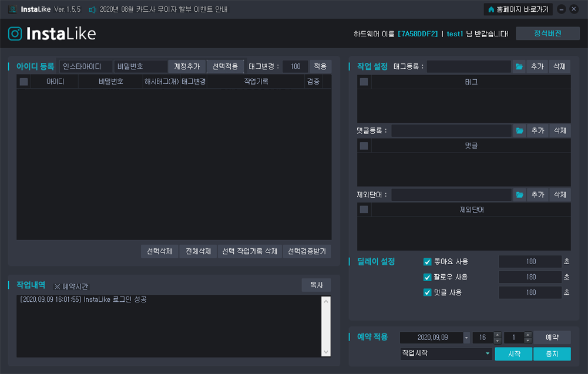This screenshot has width=588, height=374.
Task: Toggle select-all checkbox in 댓글 list header
Action: pyautogui.click(x=364, y=146)
